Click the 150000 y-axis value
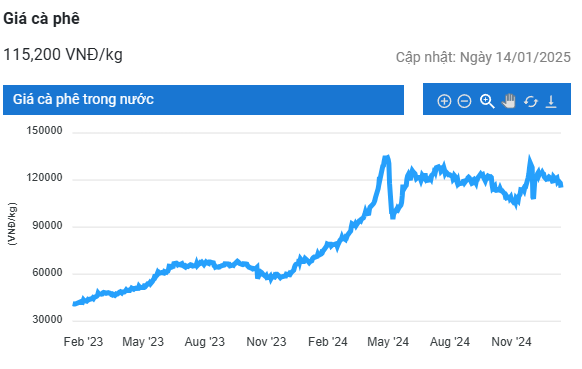Image resolution: width=582 pixels, height=369 pixels. (x=45, y=131)
